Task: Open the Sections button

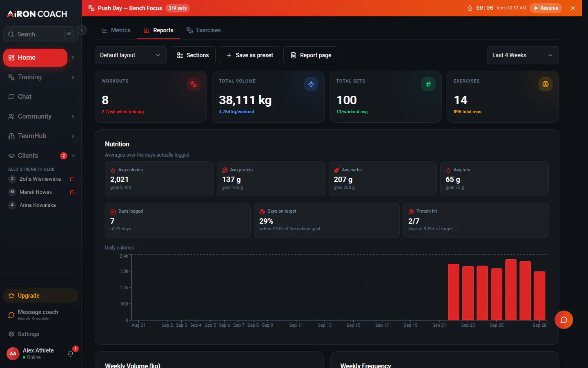Action: [193, 55]
